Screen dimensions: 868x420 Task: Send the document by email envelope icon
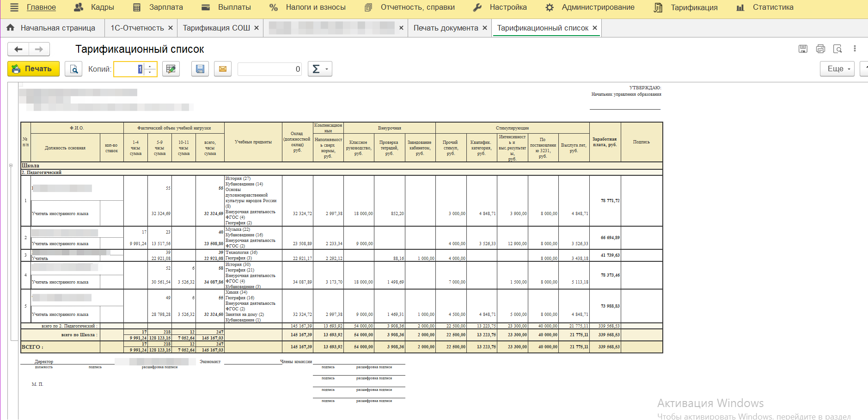[223, 69]
